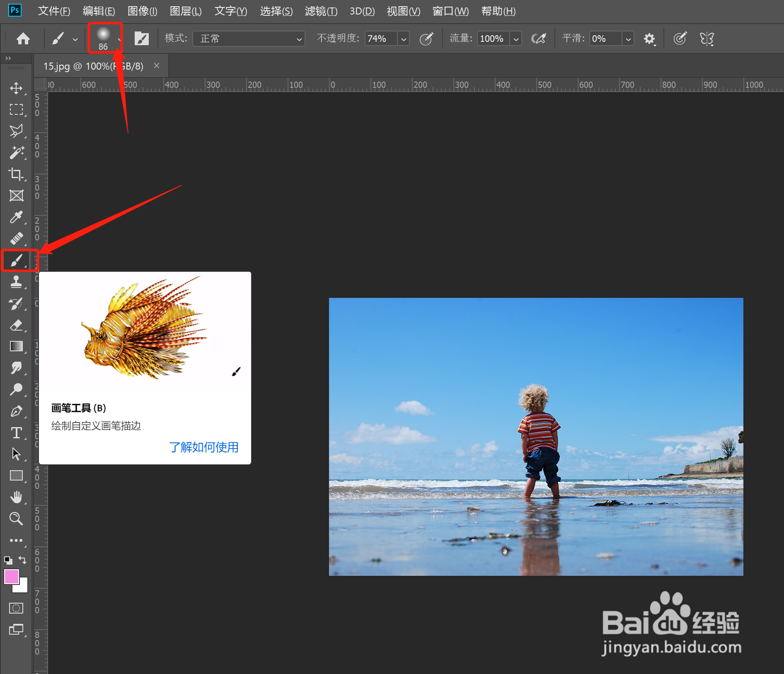Select the History Brush tool
Viewport: 784px width, 674px height.
pos(16,304)
